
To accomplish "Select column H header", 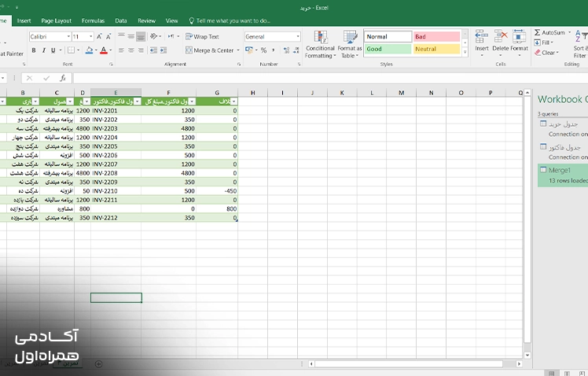I will click(253, 93).
